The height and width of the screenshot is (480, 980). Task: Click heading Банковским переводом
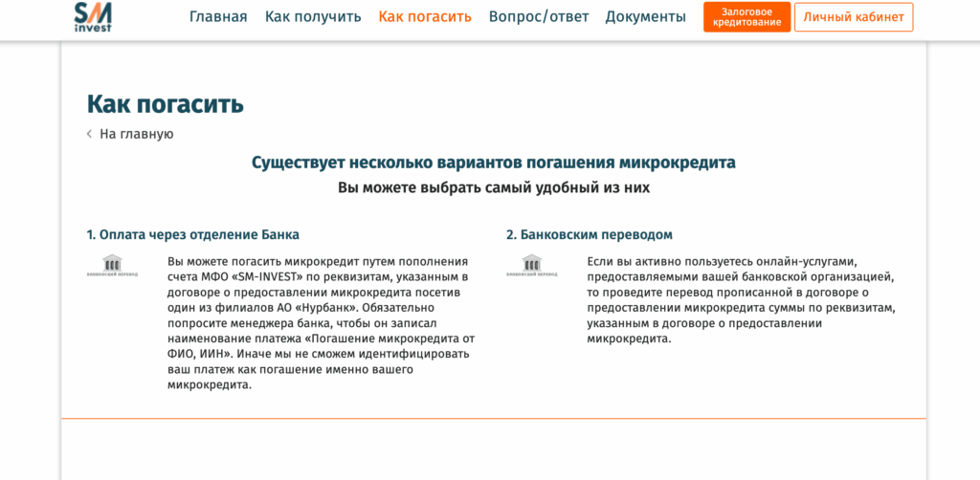[x=590, y=234]
